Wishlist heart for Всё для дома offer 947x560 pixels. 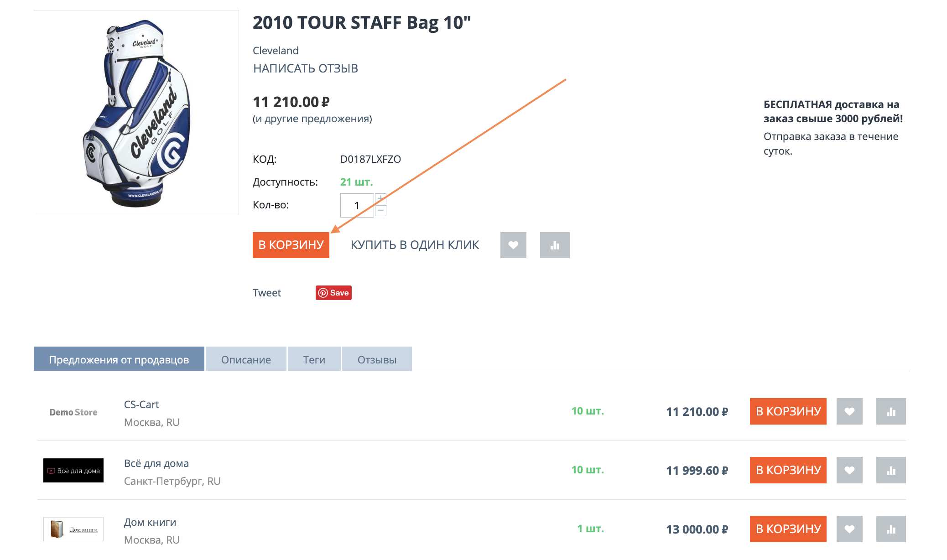click(849, 470)
